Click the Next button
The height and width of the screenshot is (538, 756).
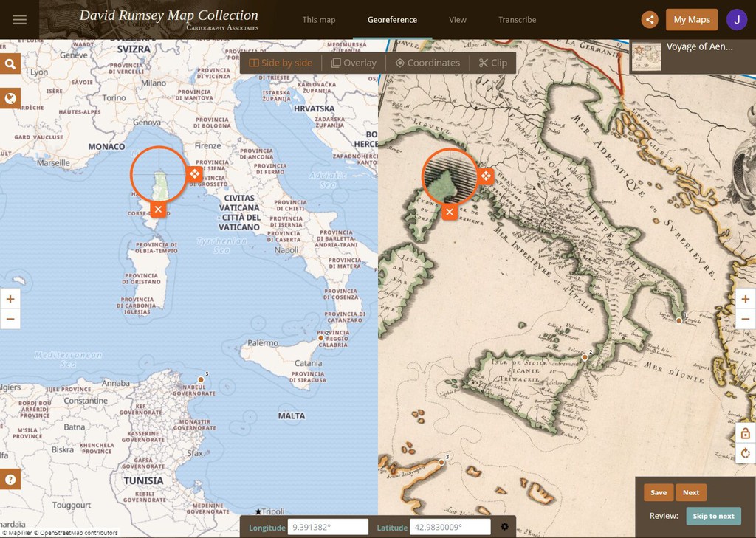691,492
